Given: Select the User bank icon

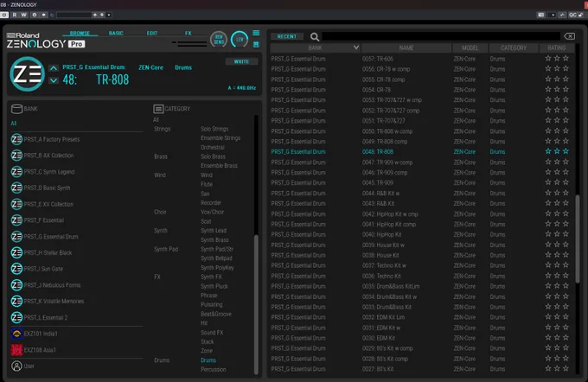Looking at the screenshot, I should pyautogui.click(x=16, y=366).
